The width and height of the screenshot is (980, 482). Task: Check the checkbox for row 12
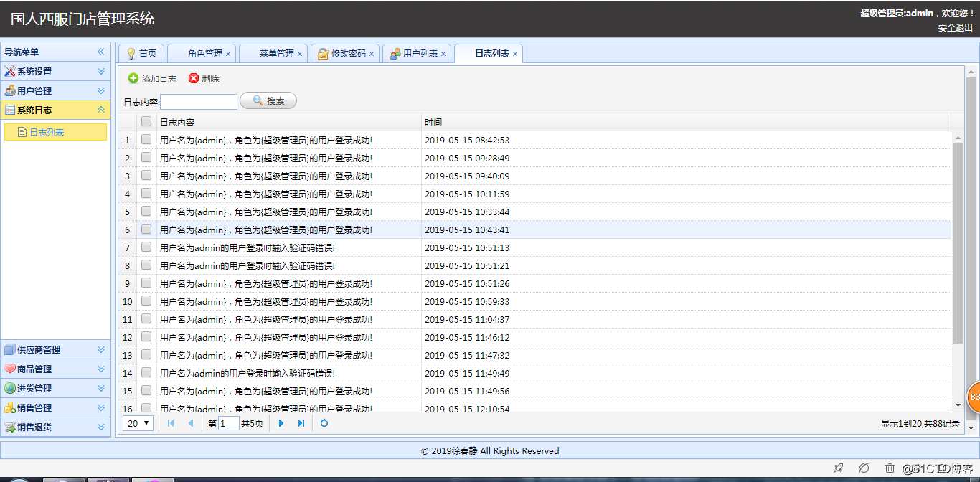pyautogui.click(x=146, y=337)
